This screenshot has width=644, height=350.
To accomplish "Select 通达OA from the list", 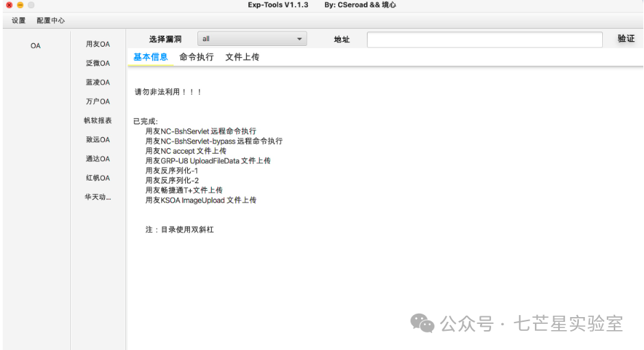I will click(x=98, y=159).
